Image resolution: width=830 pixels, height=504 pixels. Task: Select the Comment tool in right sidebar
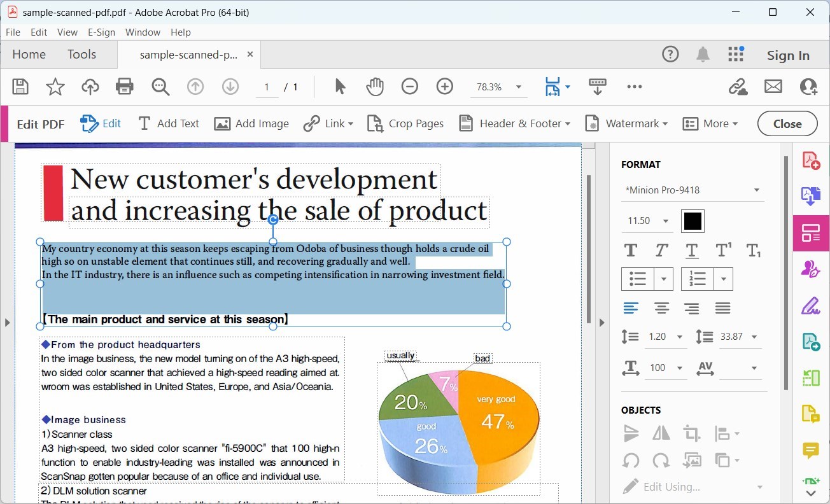click(x=811, y=451)
